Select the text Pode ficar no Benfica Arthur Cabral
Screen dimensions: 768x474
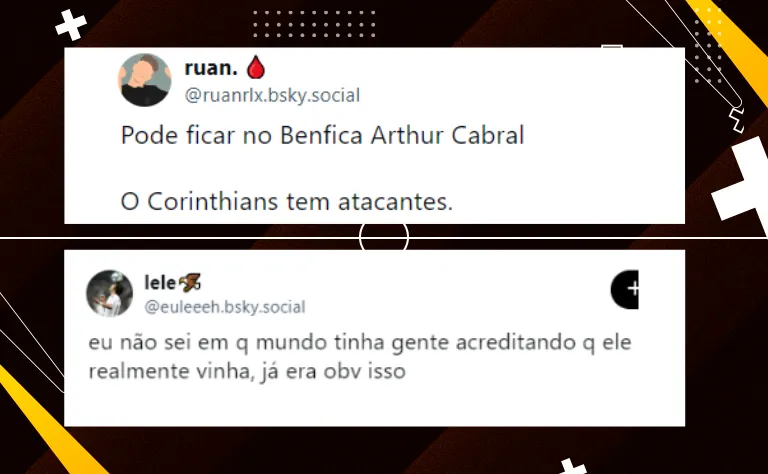pos(322,135)
